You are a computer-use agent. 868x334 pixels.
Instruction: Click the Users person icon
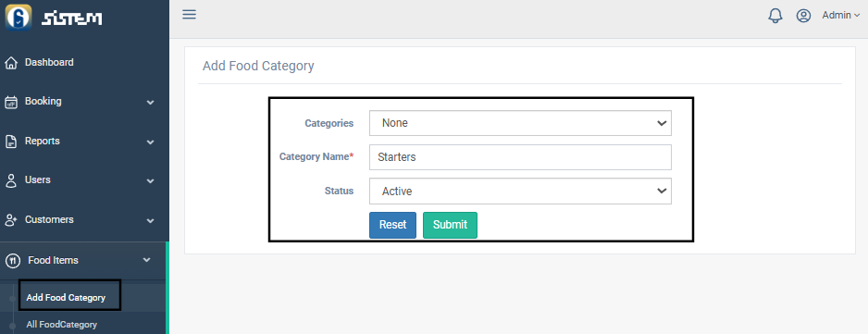point(11,180)
